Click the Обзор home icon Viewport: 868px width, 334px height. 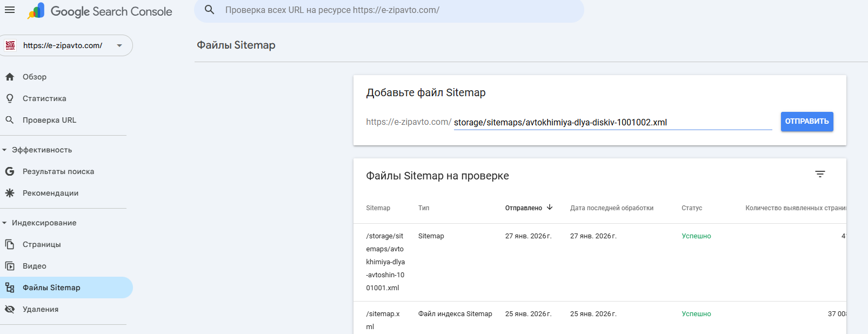click(10, 77)
